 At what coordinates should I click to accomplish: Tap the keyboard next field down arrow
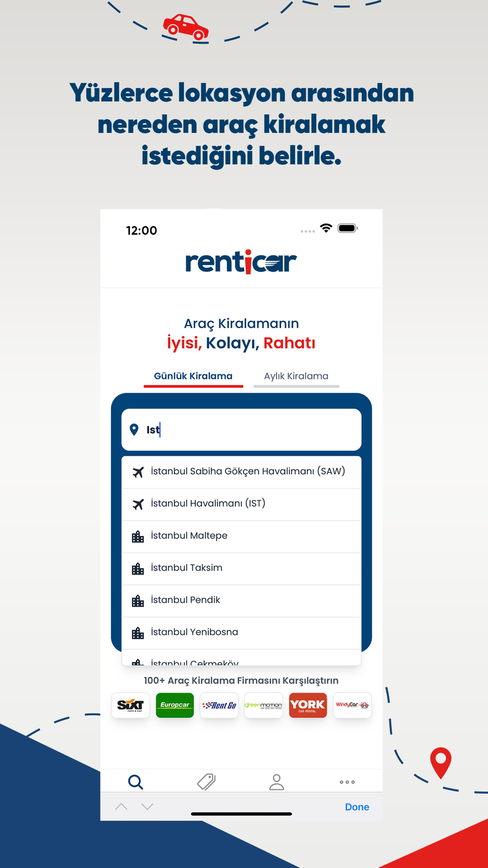[x=147, y=807]
